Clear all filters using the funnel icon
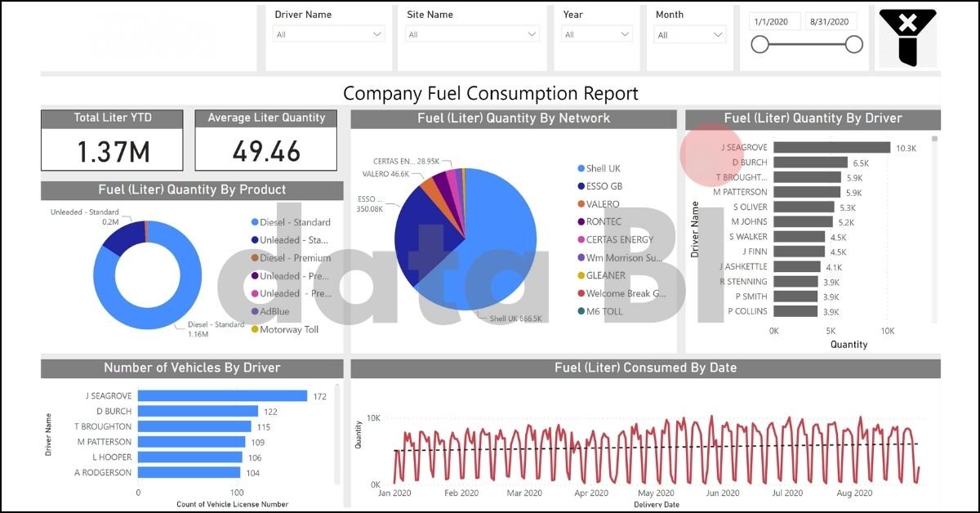The image size is (980, 513). [906, 37]
